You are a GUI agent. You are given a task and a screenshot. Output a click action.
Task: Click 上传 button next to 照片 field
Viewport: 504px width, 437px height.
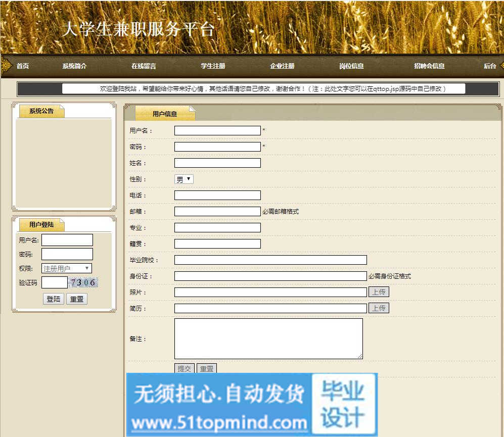(379, 292)
